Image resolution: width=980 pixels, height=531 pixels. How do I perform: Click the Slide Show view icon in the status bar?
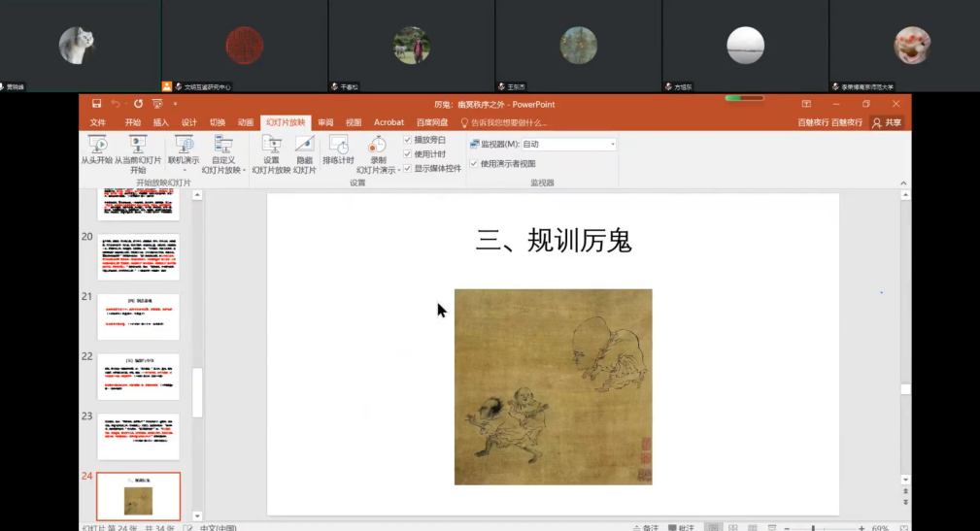pos(772,528)
